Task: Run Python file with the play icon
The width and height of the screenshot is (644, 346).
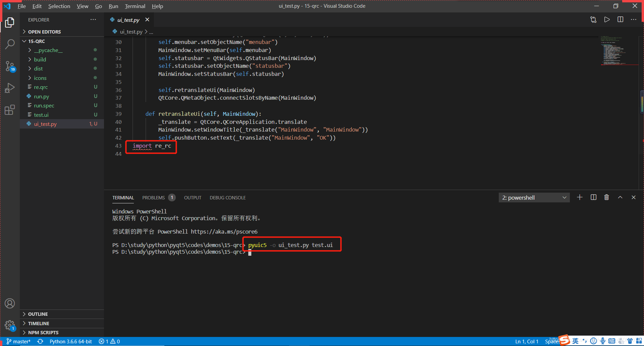Action: (607, 19)
